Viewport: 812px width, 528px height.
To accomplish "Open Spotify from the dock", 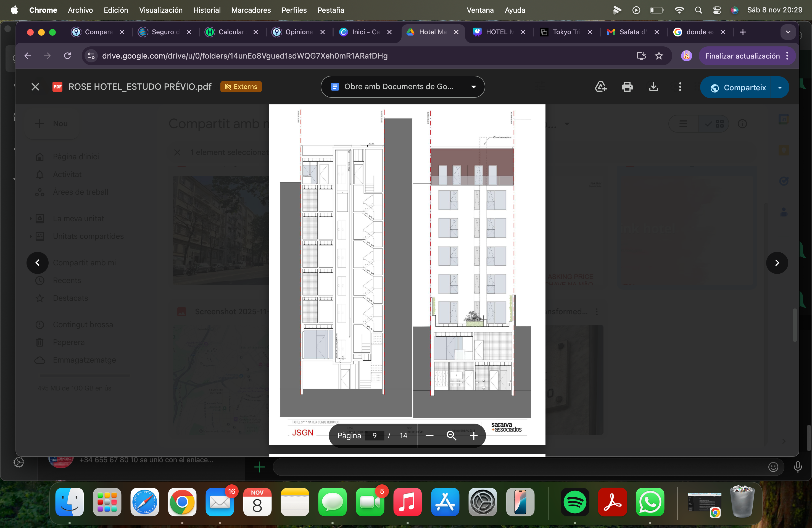I will click(x=574, y=502).
